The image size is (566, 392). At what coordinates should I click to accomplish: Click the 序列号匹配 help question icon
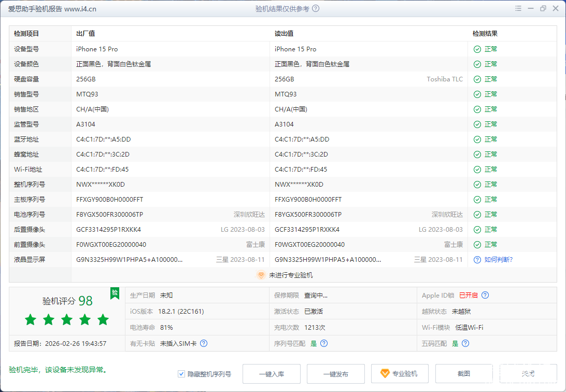click(324, 343)
